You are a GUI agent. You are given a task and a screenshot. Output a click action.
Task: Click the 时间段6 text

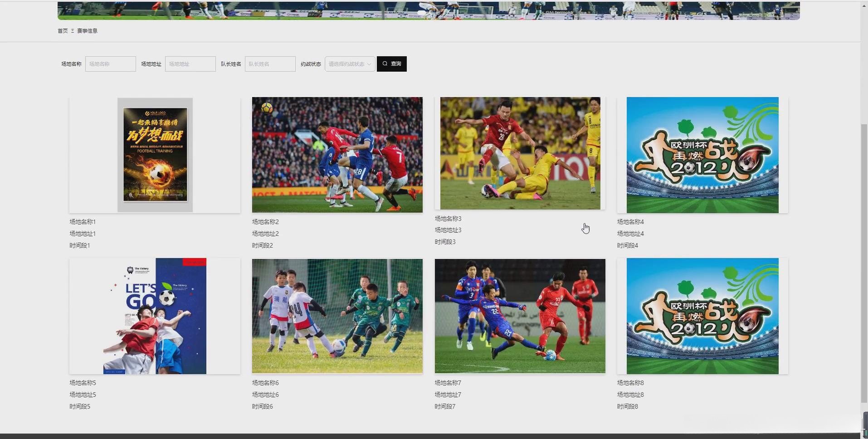263,406
